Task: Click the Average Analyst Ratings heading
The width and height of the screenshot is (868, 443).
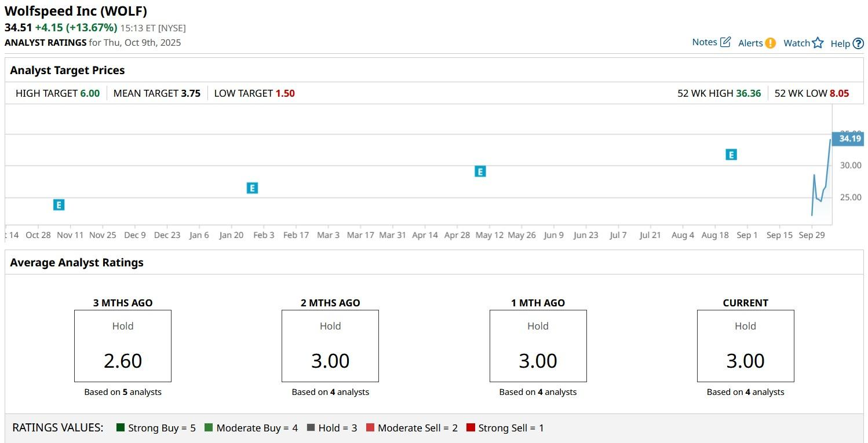Action: pyautogui.click(x=77, y=262)
